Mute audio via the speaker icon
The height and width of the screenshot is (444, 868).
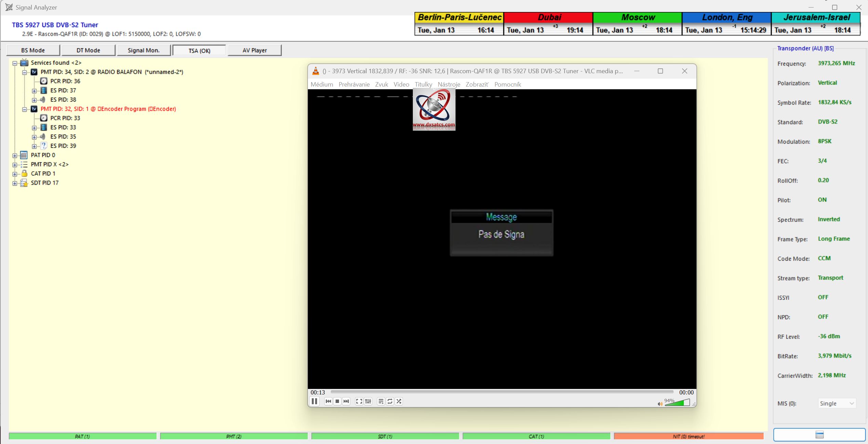(x=660, y=404)
